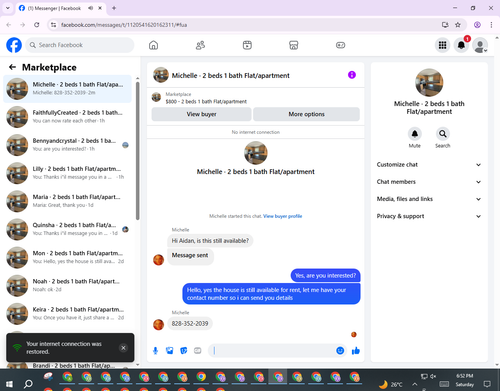
Task: Mute this chat with the bell icon
Action: pyautogui.click(x=415, y=134)
